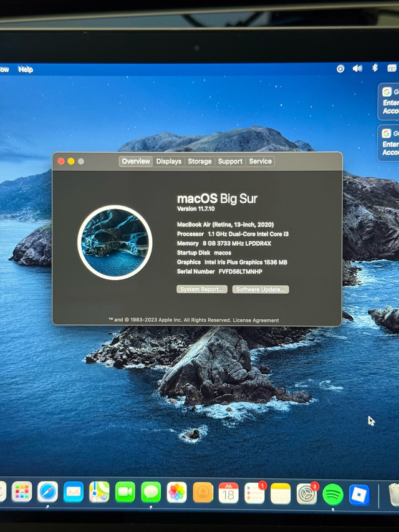Open Safari from the dock

[x=48, y=492]
